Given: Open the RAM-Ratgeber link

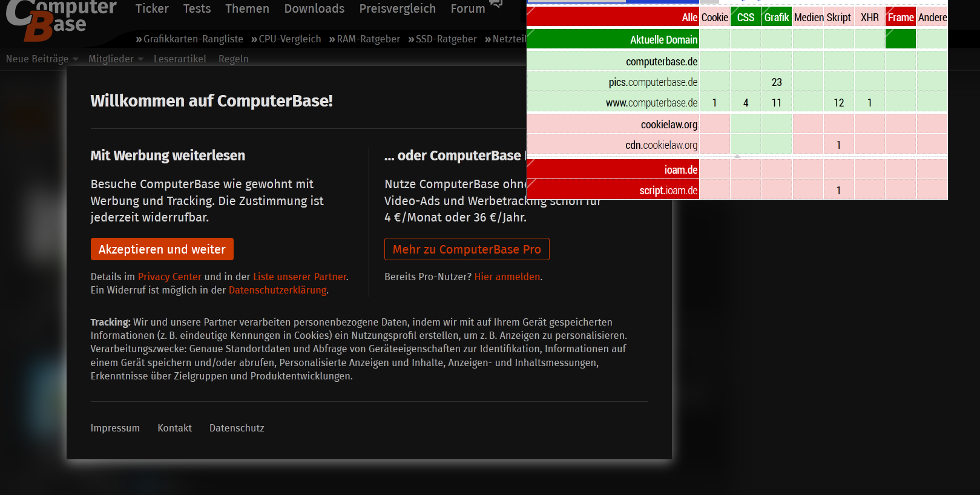Looking at the screenshot, I should click(x=364, y=39).
